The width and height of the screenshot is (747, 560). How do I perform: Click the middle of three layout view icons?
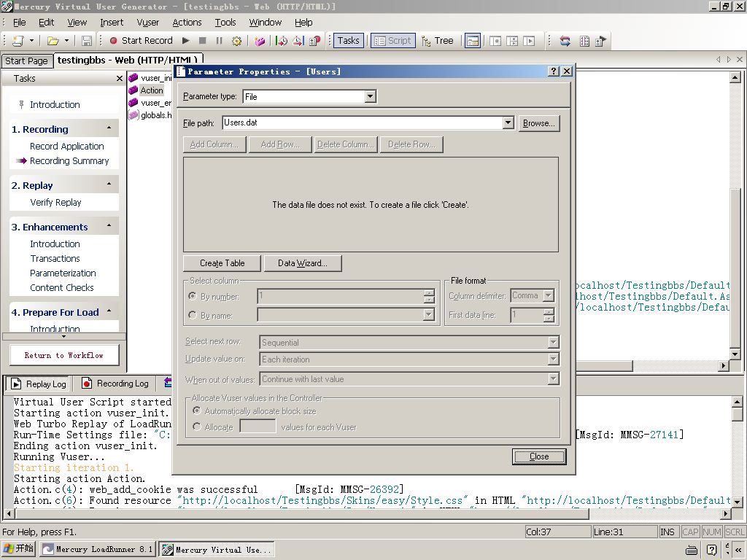tap(512, 41)
